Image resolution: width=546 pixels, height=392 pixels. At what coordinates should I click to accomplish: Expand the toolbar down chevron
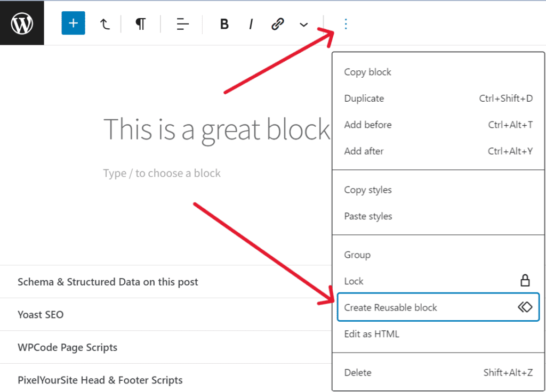[x=303, y=24]
